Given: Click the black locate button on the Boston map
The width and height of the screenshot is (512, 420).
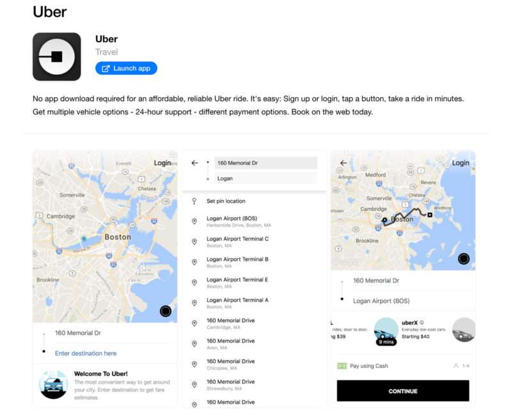Looking at the screenshot, I should (x=166, y=311).
